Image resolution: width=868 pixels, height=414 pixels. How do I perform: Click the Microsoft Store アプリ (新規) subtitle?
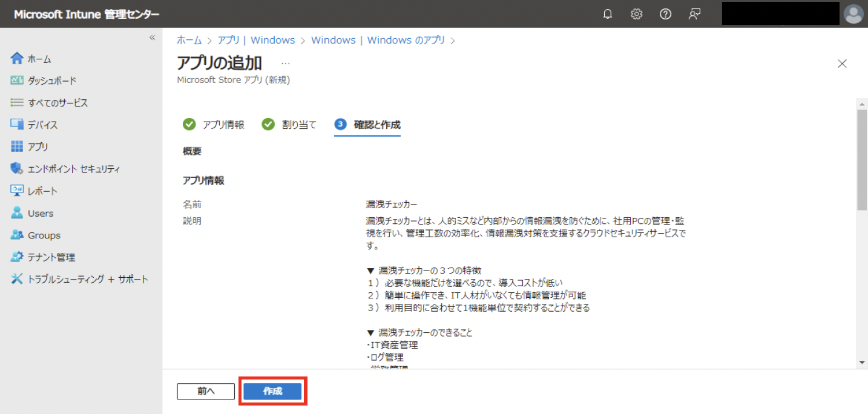234,80
